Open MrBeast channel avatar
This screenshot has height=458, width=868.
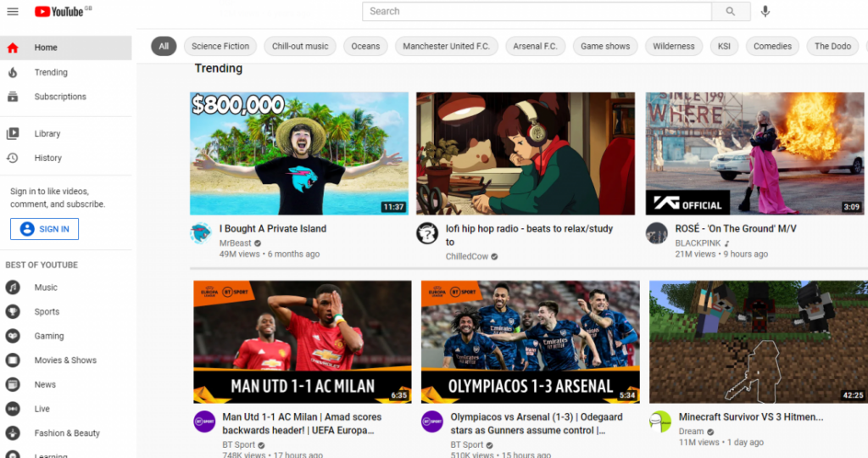[201, 234]
